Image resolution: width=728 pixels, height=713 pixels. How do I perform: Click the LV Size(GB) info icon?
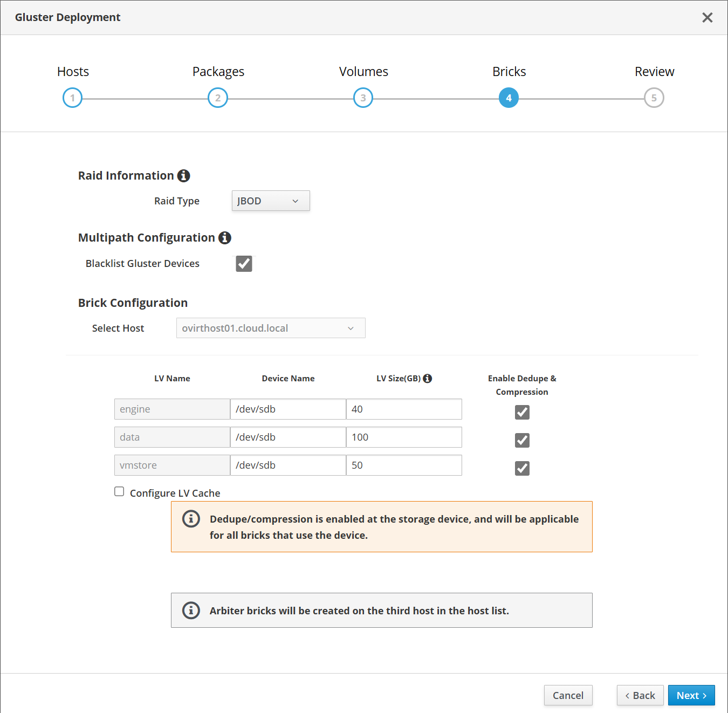(428, 379)
